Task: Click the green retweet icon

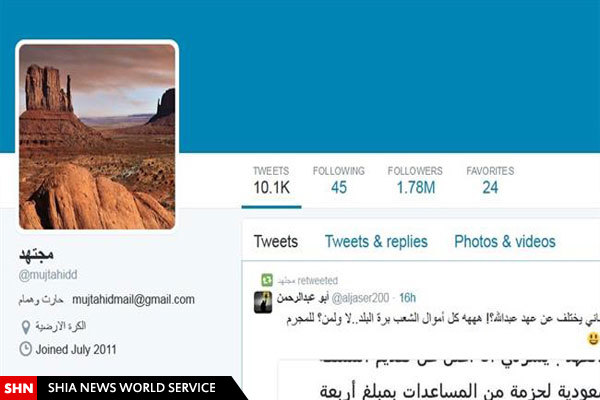Action: (267, 280)
